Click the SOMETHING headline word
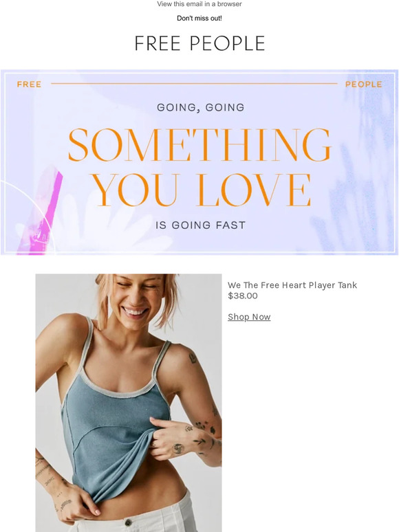This screenshot has height=532, width=399. pos(199,145)
